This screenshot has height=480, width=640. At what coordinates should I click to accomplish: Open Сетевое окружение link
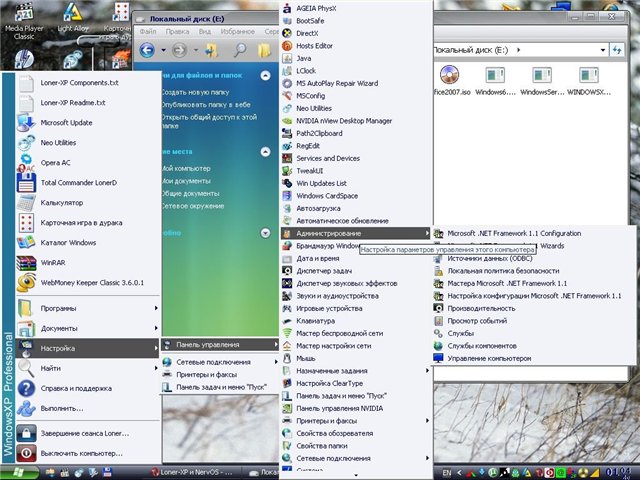tap(193, 206)
